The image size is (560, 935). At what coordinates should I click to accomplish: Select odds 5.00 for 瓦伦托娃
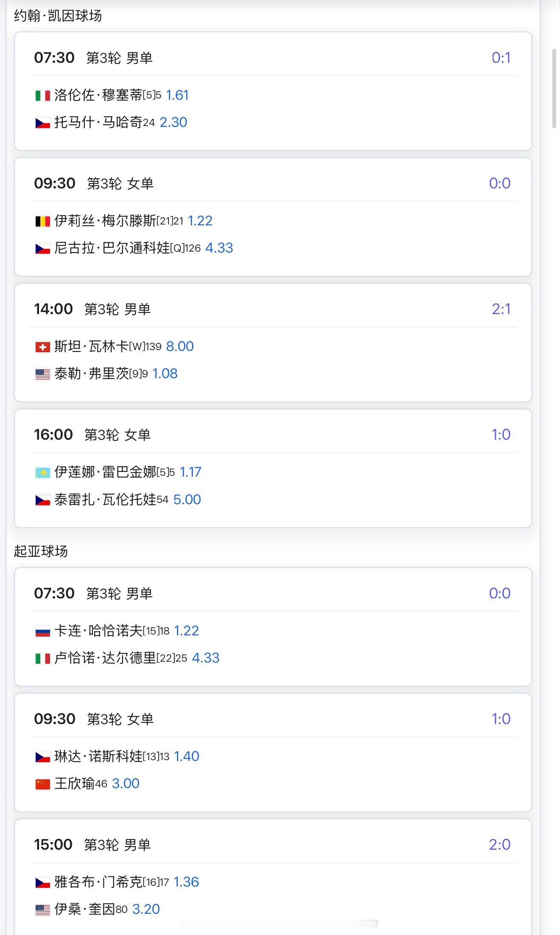(x=187, y=499)
